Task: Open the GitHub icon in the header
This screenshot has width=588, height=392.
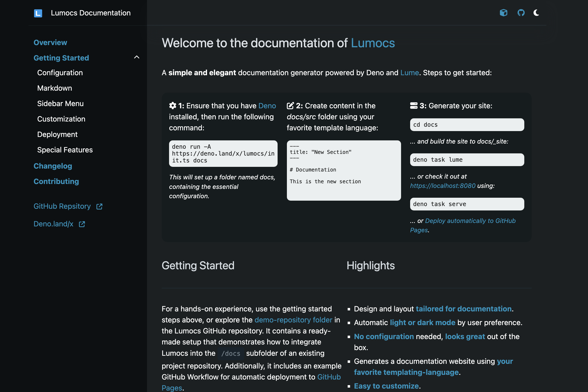Action: [x=521, y=13]
